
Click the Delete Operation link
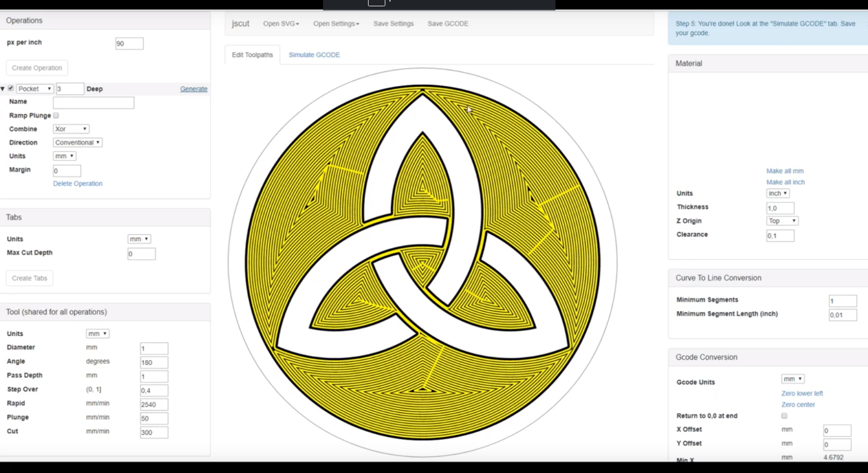77,184
